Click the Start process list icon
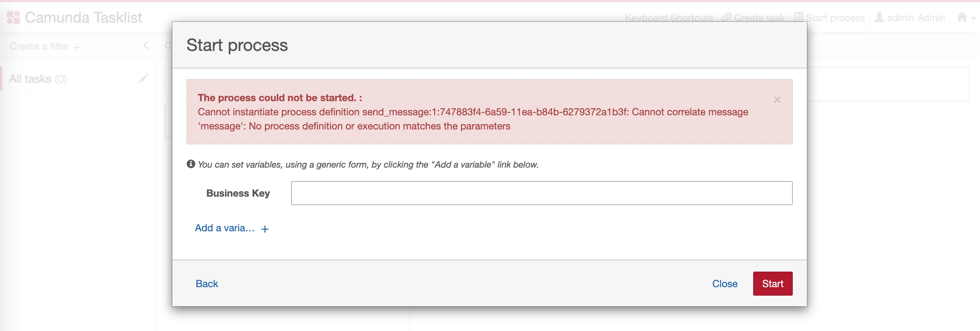 click(799, 17)
